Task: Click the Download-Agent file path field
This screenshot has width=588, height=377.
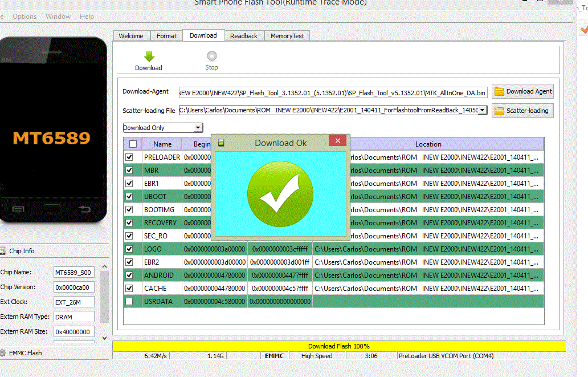Action: [333, 92]
